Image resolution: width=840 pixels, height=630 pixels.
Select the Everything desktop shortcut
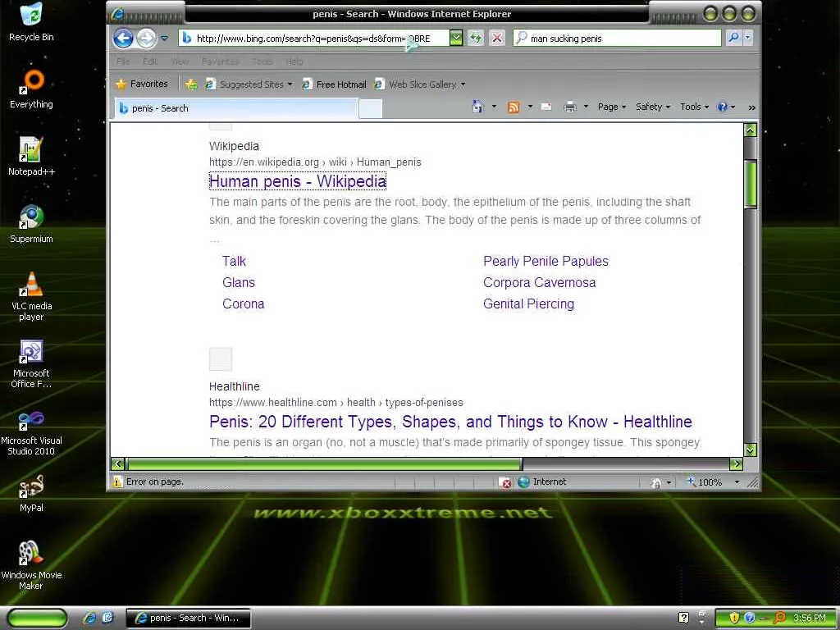coord(31,89)
